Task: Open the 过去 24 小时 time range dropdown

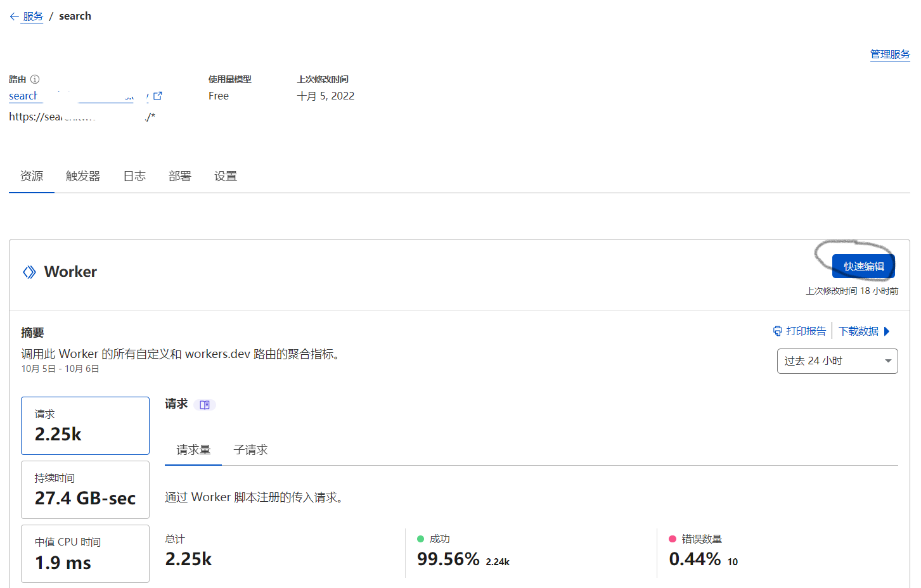Action: click(837, 361)
